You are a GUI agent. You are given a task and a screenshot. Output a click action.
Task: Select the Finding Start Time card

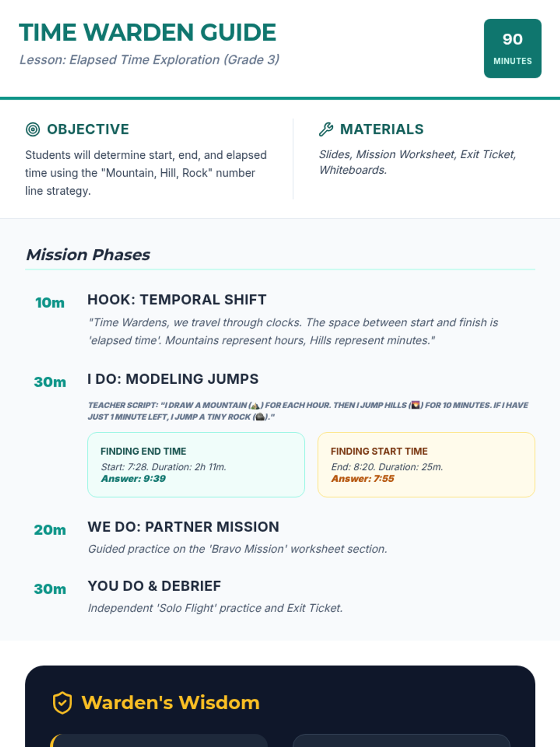coord(426,465)
